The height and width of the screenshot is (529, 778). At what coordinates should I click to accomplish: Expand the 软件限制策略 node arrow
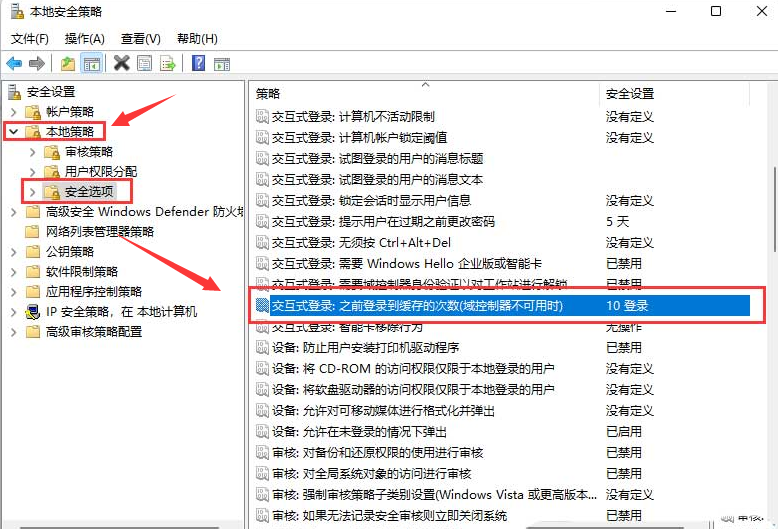point(13,272)
